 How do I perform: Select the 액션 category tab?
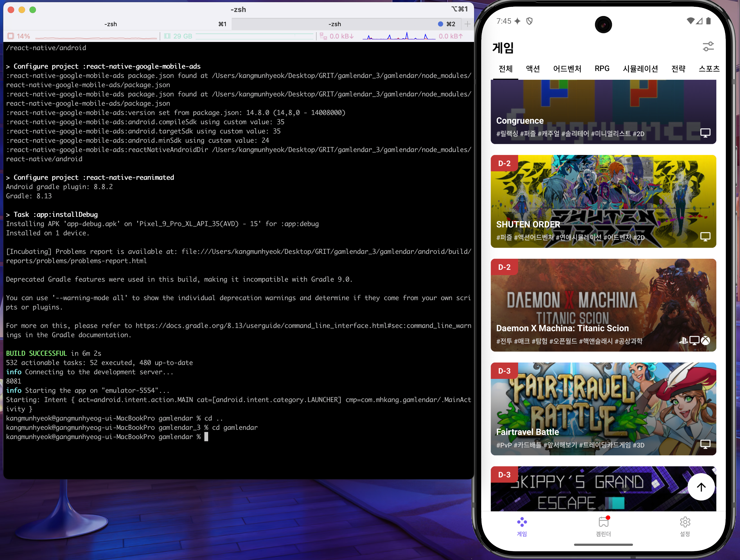[533, 69]
